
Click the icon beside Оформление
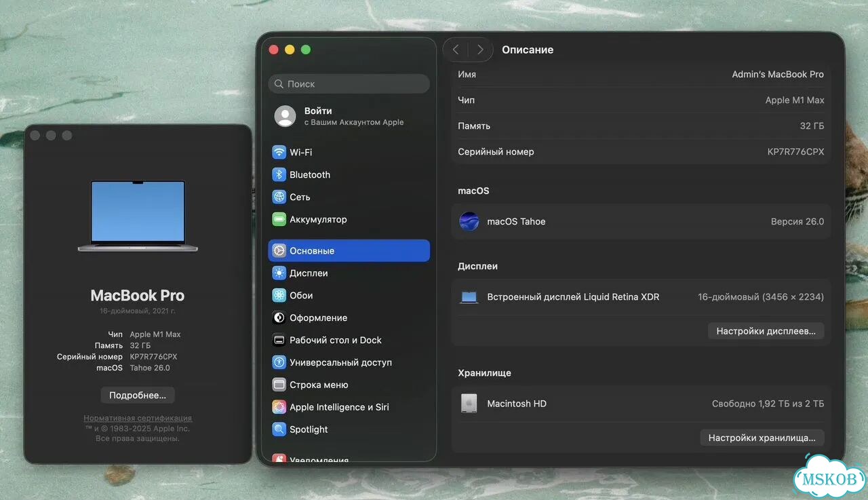click(x=279, y=318)
